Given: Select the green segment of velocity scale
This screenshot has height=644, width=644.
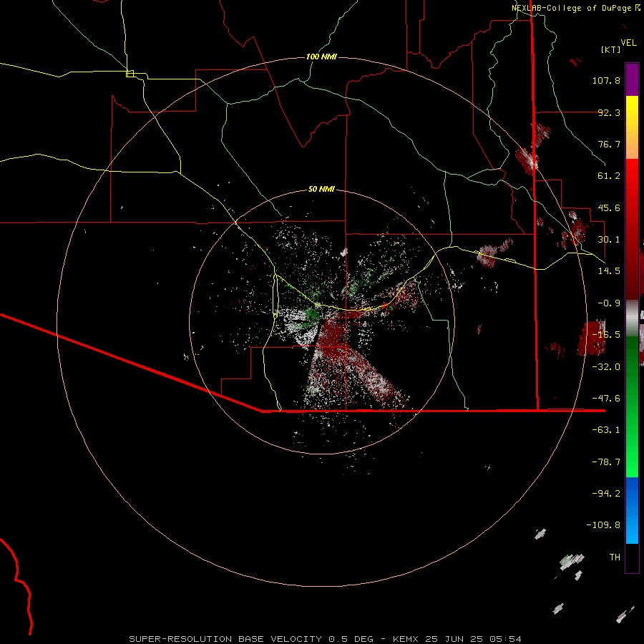Looking at the screenshot, I should point(632,406).
